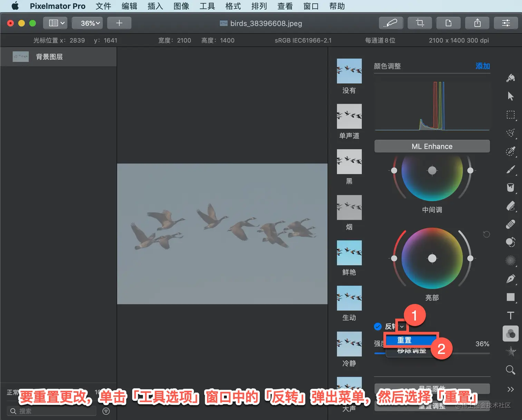Toggle the 反转 adjustment checkbox
Viewport: 522px width, 420px height.
pyautogui.click(x=378, y=326)
